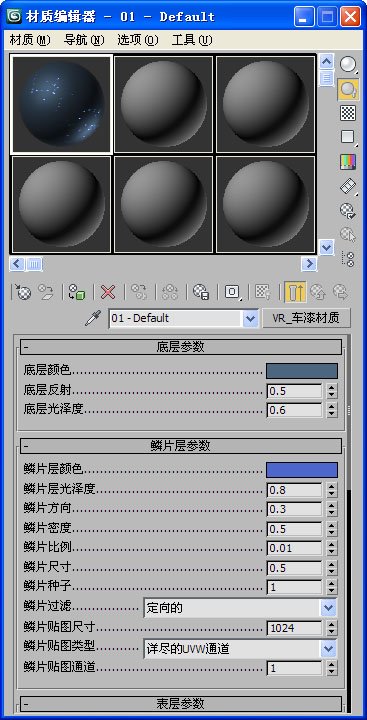Click the 底层反射 value field 0.5
The image size is (367, 720).
(x=294, y=391)
